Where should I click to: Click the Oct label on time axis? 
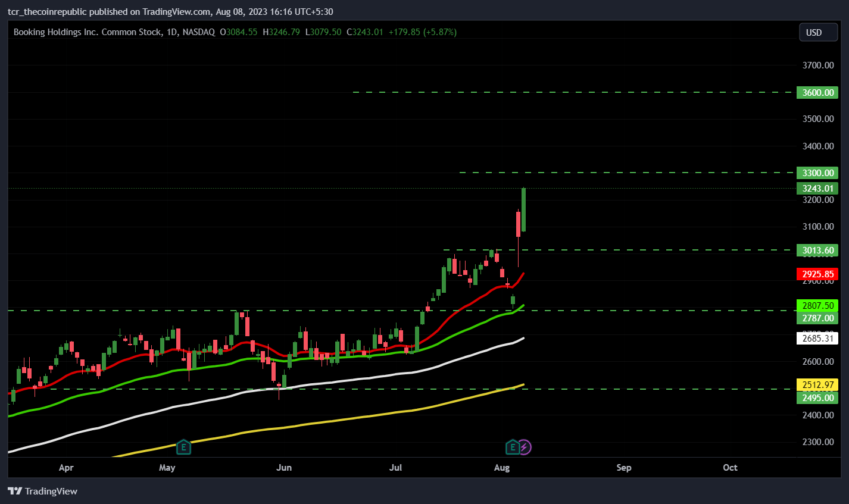click(x=730, y=468)
